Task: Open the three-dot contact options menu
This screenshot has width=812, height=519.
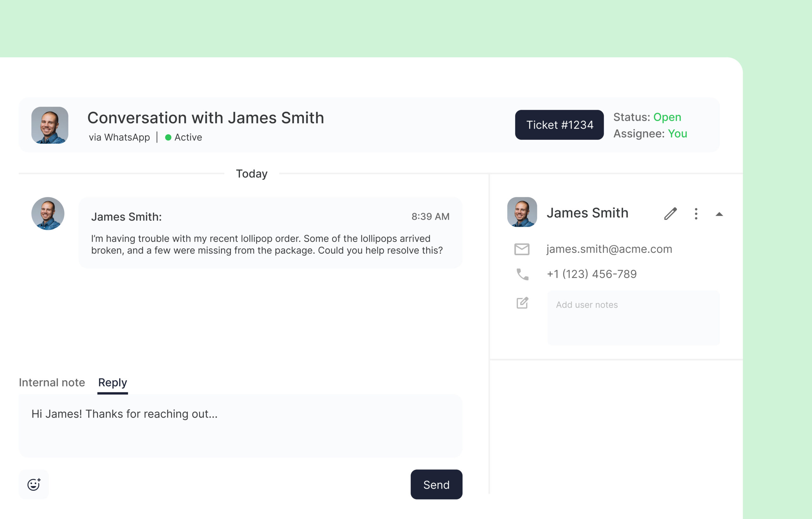Action: [x=696, y=214]
